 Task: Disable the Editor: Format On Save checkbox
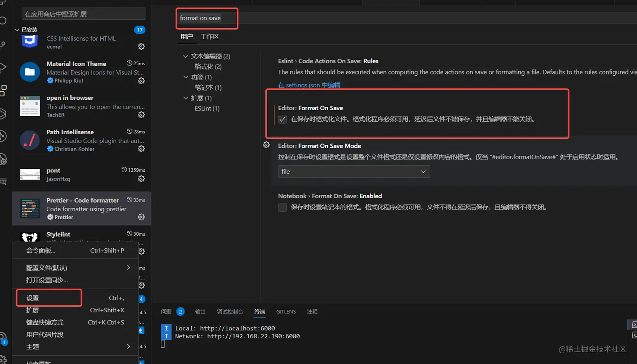[283, 119]
